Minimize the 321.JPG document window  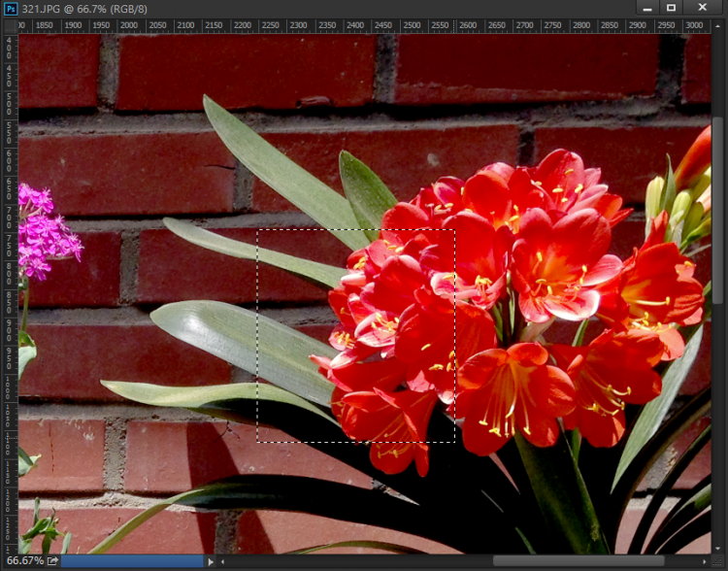646,8
